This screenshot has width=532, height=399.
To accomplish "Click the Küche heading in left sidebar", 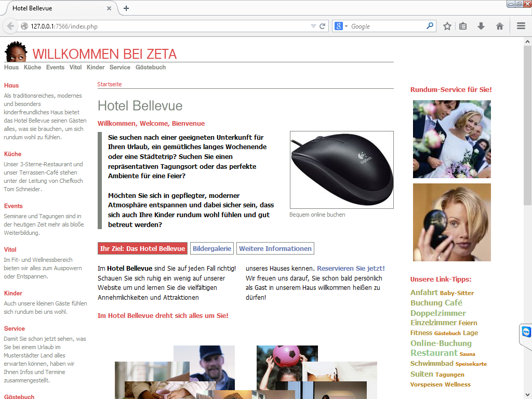I will [x=12, y=154].
